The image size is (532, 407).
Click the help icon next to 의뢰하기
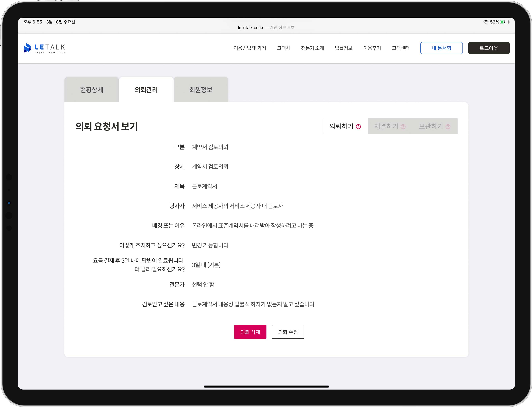pos(358,126)
